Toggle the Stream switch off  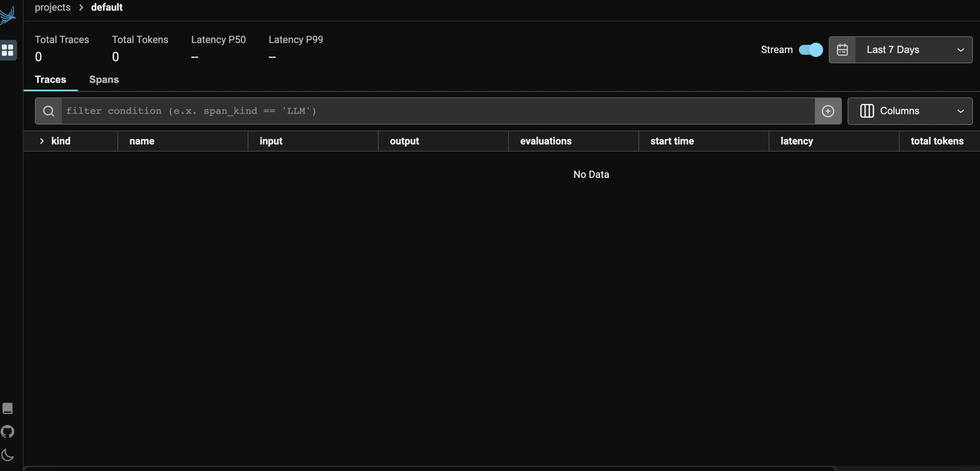coord(810,50)
